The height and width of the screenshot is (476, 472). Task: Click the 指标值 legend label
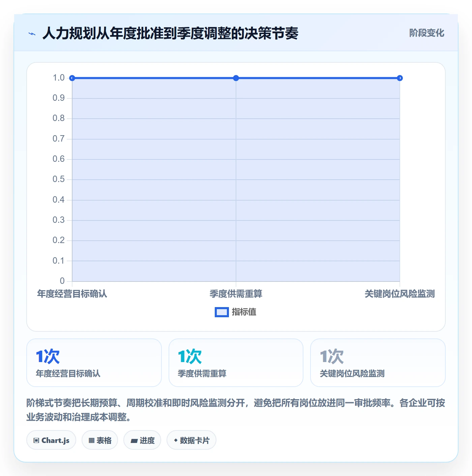click(244, 312)
